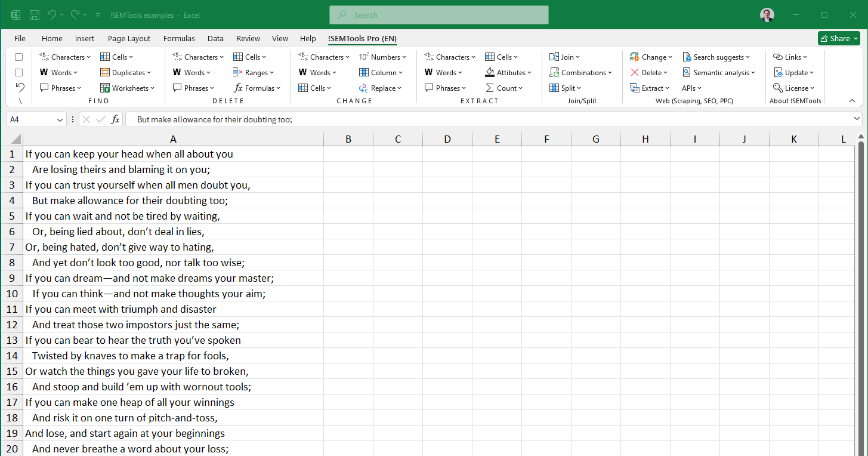Click the green Share button
The height and width of the screenshot is (456, 868).
point(839,38)
